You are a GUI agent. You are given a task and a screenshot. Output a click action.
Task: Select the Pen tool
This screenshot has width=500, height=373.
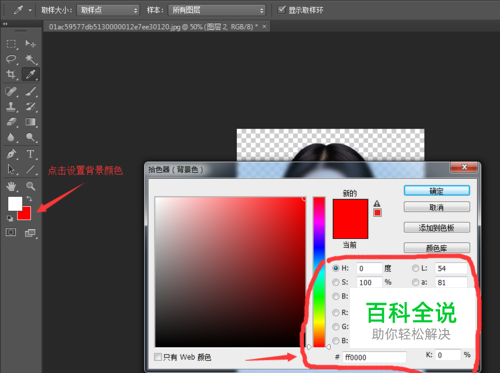click(11, 154)
